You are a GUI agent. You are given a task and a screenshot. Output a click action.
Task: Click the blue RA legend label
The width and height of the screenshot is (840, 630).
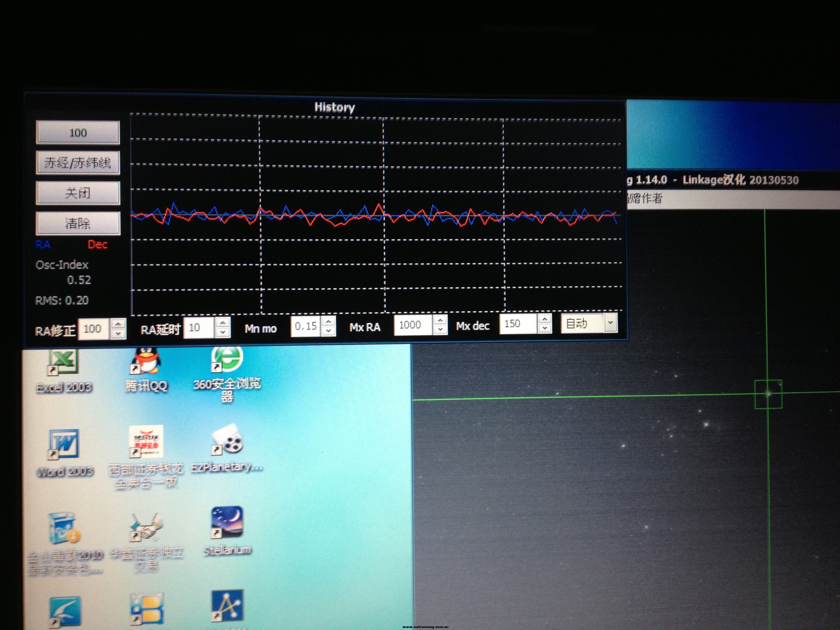43,244
